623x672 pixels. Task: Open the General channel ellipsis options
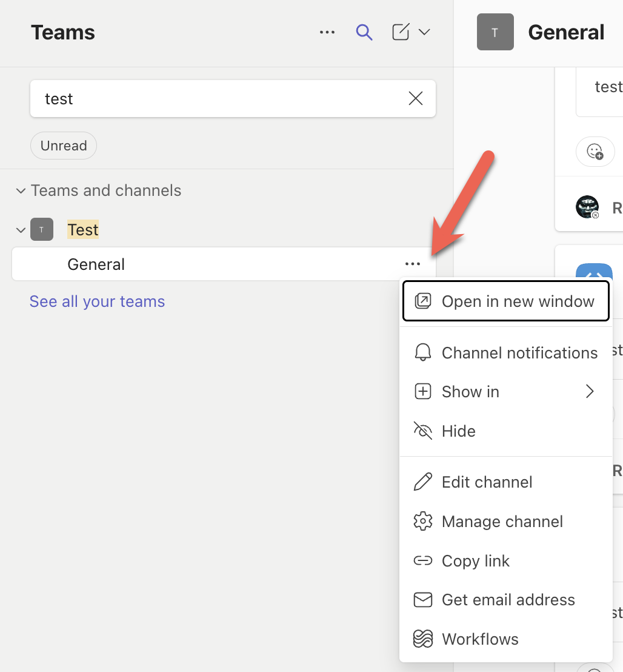click(412, 264)
